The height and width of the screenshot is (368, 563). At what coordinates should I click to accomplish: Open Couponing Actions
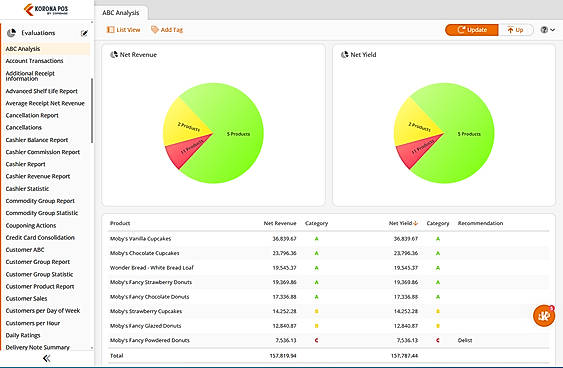click(31, 225)
